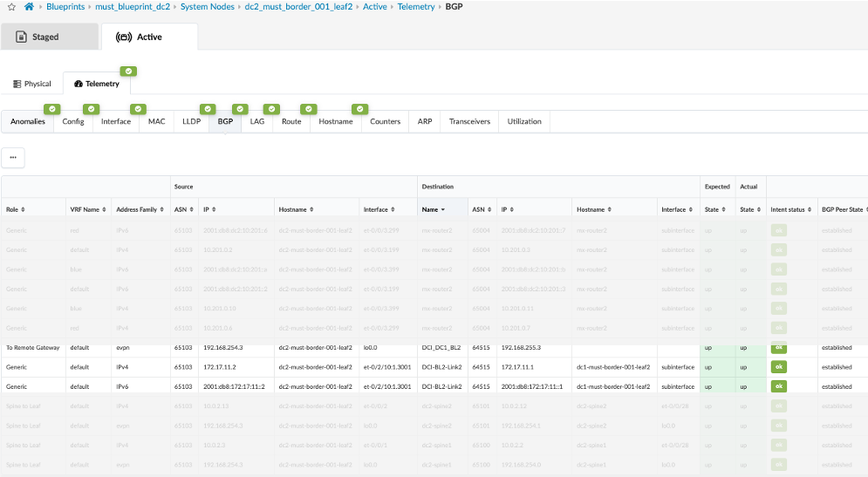
Task: Click must_blueprint_dc2 breadcrumb link
Action: point(134,7)
